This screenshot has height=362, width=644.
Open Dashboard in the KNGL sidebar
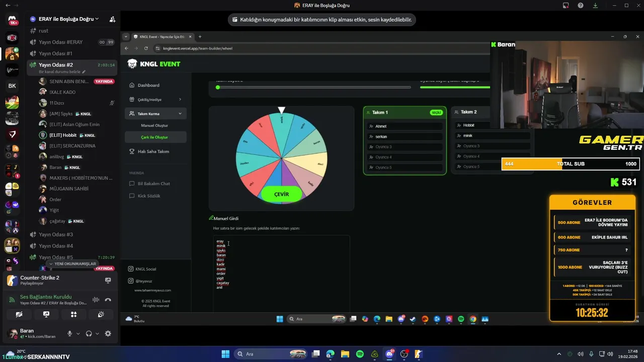click(x=155, y=85)
